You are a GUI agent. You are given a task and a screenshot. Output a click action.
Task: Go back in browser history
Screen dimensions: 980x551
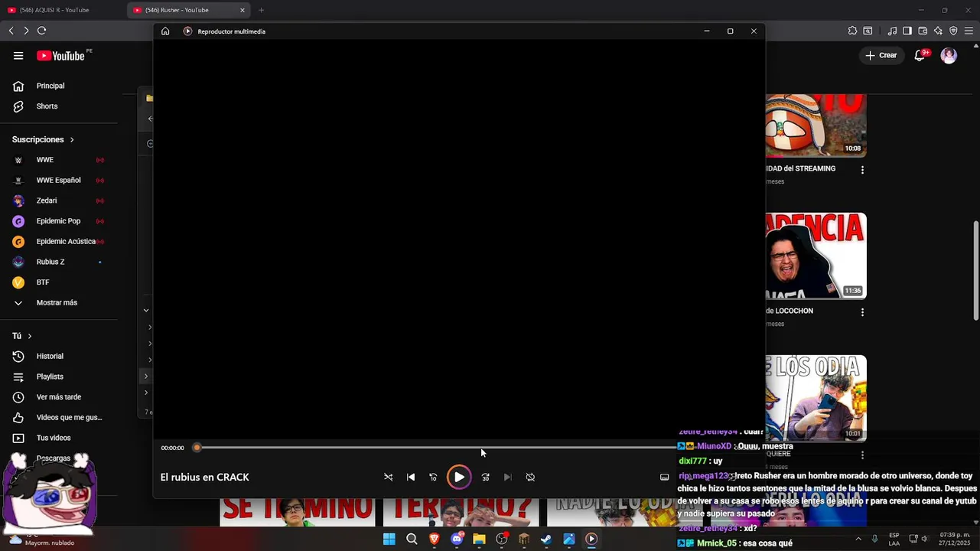[11, 31]
